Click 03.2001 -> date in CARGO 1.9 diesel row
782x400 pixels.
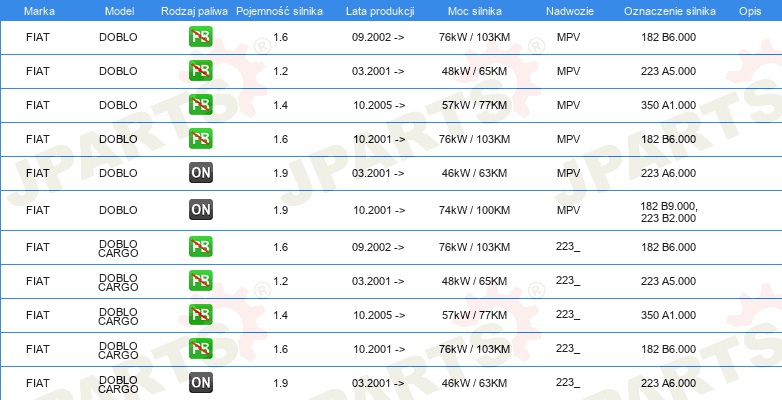click(x=378, y=383)
